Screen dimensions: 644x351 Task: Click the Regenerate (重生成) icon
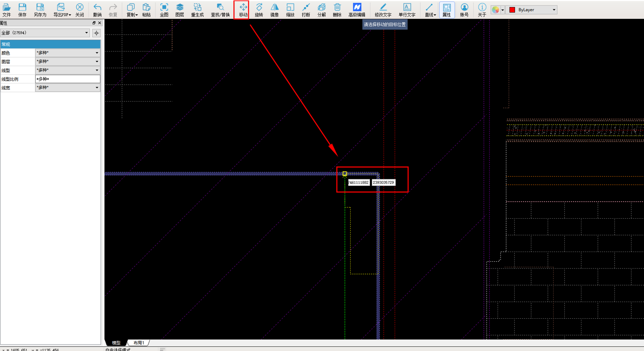197,10
